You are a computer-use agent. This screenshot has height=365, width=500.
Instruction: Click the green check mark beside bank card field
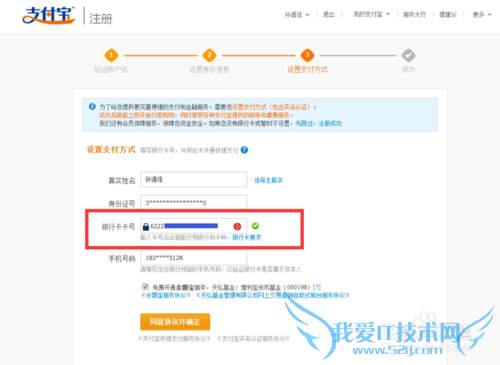pyautogui.click(x=255, y=226)
